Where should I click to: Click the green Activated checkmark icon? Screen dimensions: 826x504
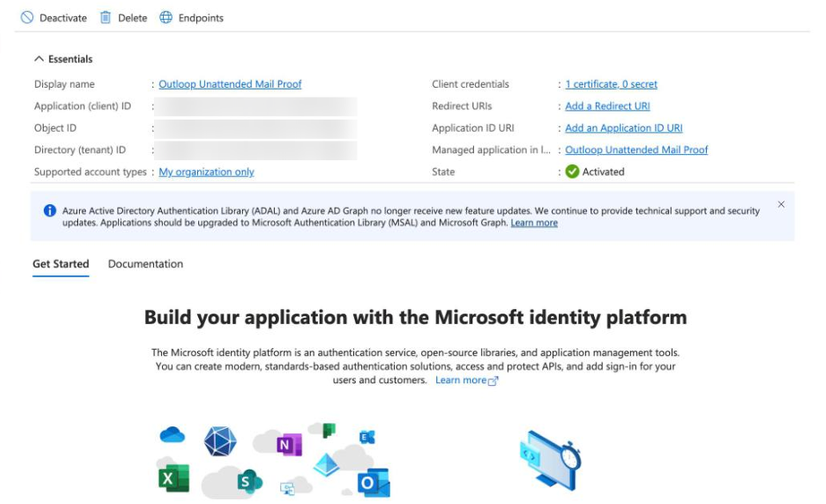(572, 172)
